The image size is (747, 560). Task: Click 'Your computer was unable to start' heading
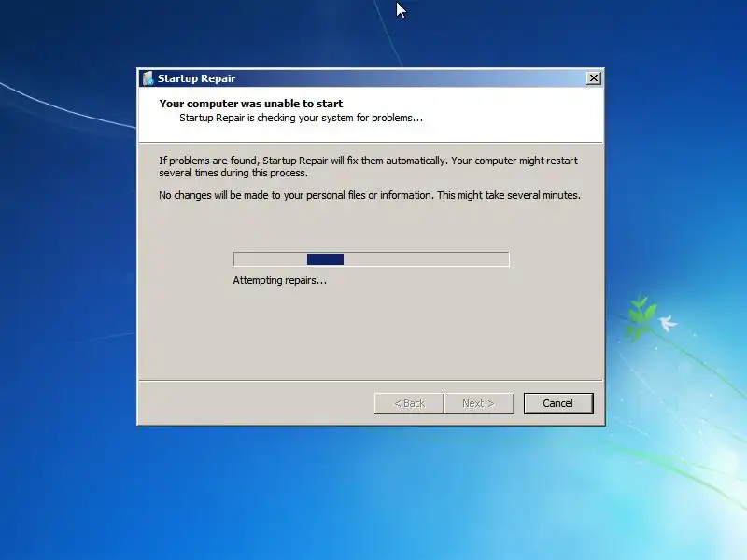[250, 104]
